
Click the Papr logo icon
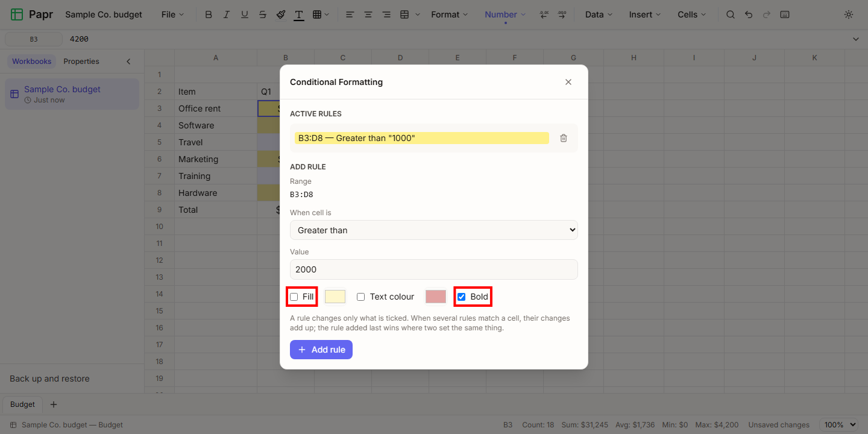[x=17, y=14]
